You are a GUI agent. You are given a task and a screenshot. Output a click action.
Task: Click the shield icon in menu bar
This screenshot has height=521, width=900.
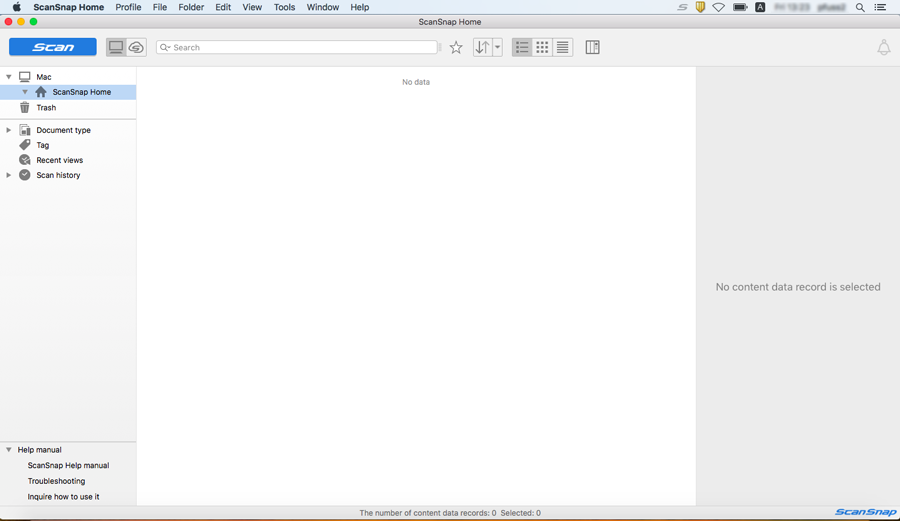click(x=700, y=7)
